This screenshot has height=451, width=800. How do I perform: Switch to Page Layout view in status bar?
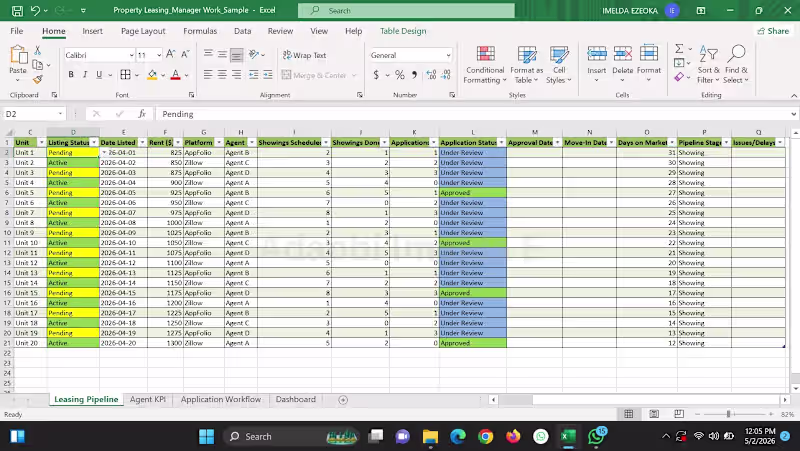[654, 414]
